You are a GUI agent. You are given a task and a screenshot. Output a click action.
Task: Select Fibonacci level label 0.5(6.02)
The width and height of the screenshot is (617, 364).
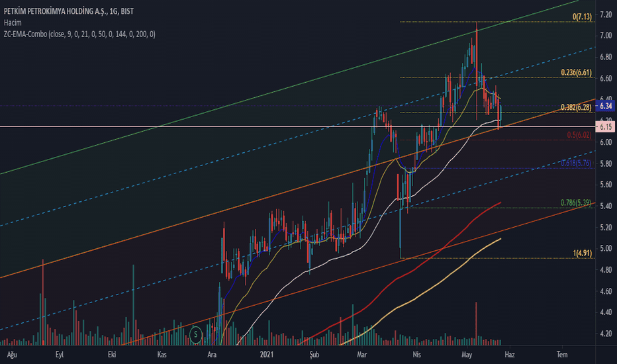pos(579,135)
